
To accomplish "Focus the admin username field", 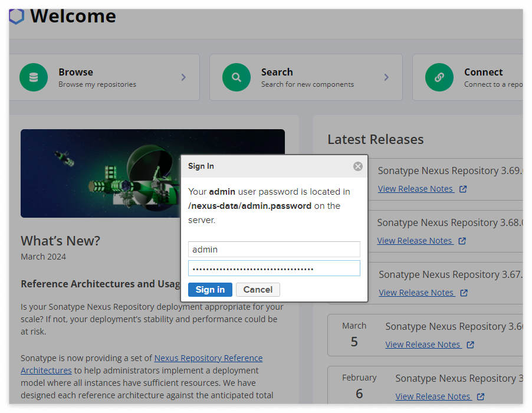I will click(274, 250).
